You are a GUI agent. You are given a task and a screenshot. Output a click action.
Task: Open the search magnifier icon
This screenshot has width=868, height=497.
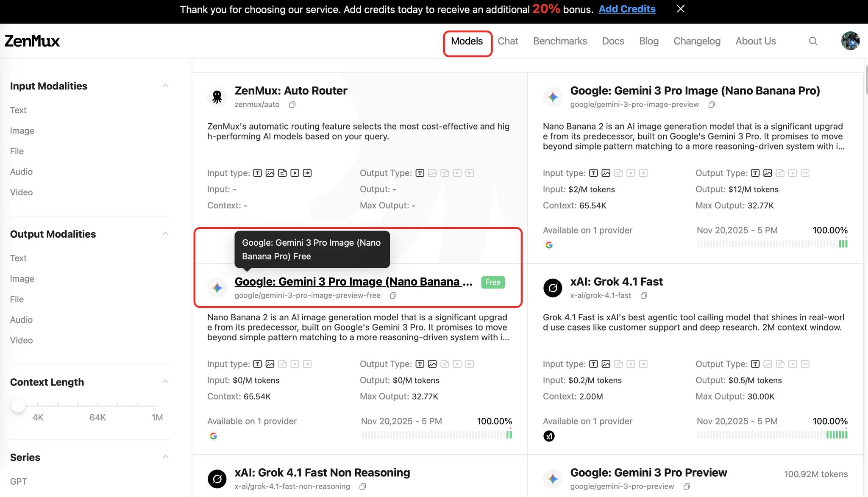[x=813, y=41]
